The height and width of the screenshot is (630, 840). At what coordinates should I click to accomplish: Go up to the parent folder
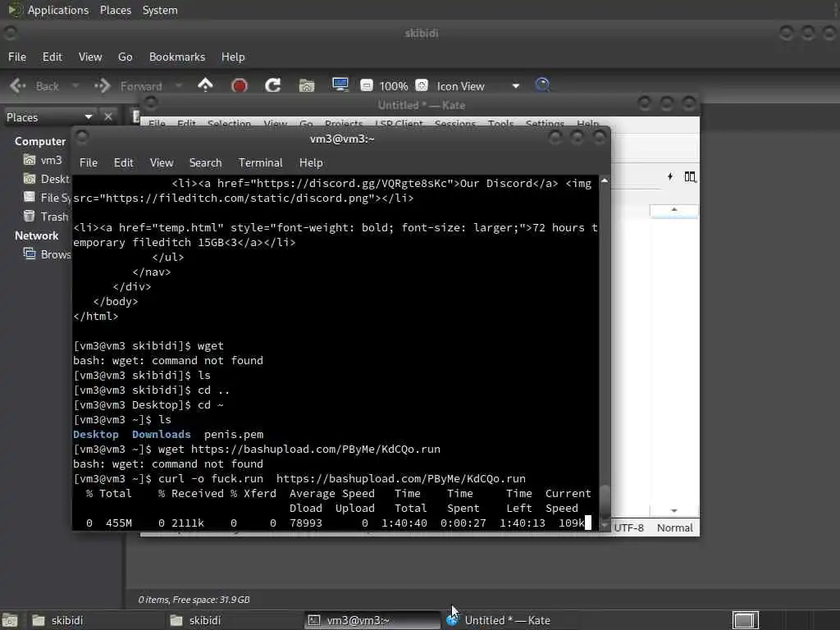tap(205, 85)
